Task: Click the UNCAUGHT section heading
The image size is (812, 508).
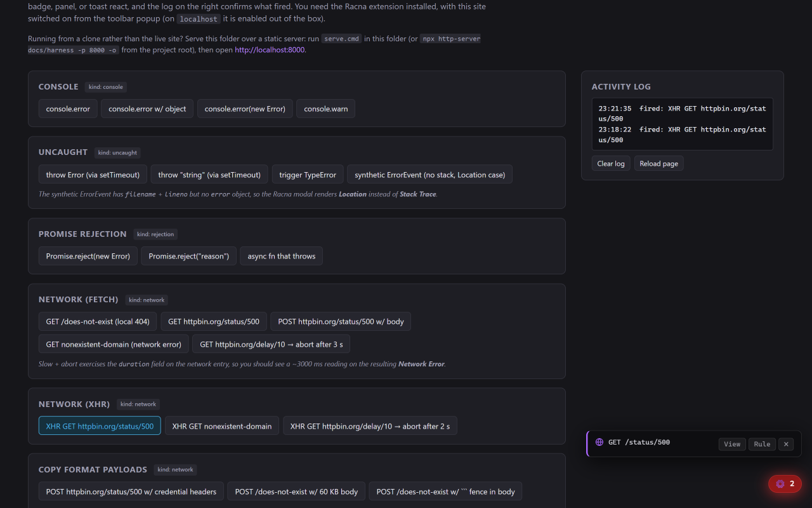Action: point(63,152)
